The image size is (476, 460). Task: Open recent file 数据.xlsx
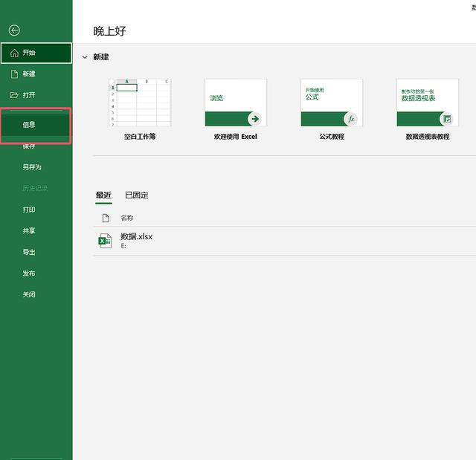[284, 241]
